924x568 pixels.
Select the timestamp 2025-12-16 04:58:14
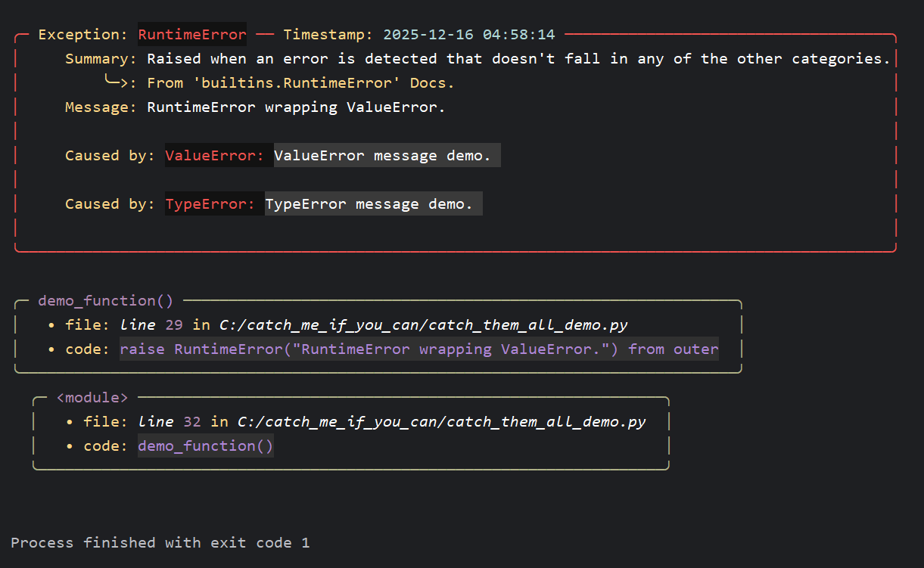[469, 35]
